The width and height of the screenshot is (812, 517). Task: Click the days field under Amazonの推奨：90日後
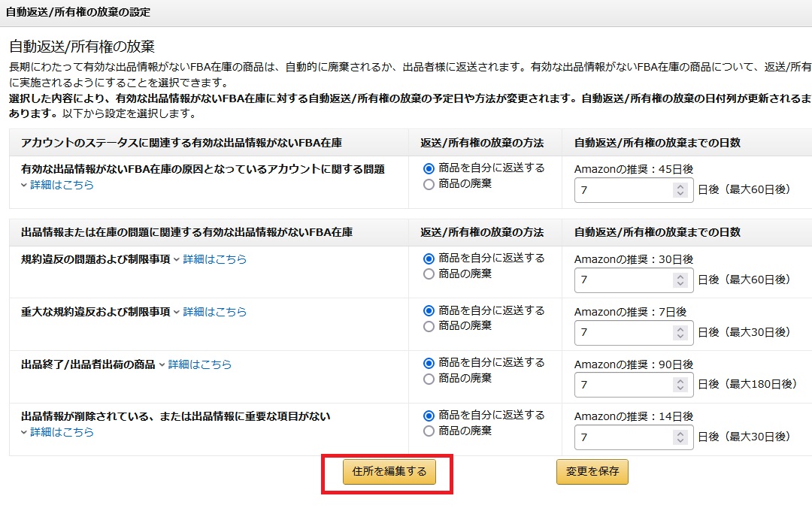pyautogui.click(x=633, y=385)
